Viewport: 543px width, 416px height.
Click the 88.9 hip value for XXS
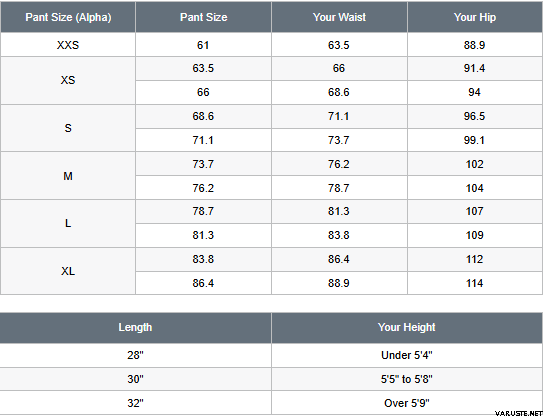pyautogui.click(x=475, y=45)
